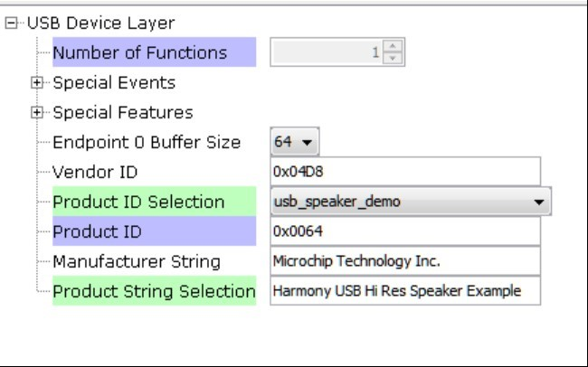Collapse the USB Device Layer tree node

11,24
